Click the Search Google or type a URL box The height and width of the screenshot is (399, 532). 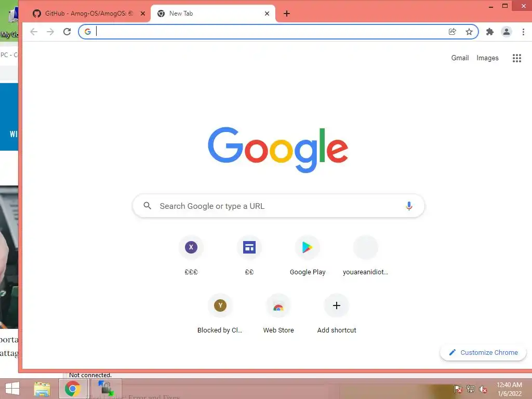point(278,206)
